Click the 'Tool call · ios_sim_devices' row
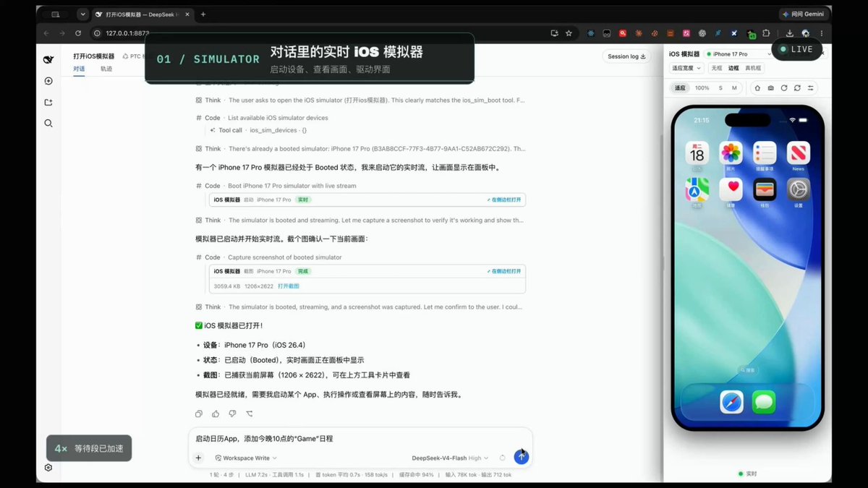 [x=258, y=130]
